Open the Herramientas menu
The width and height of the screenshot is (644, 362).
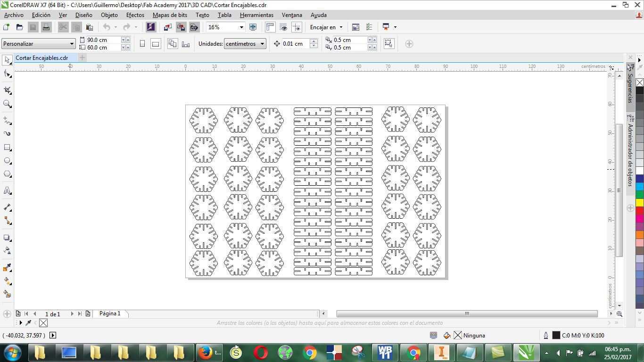[256, 15]
